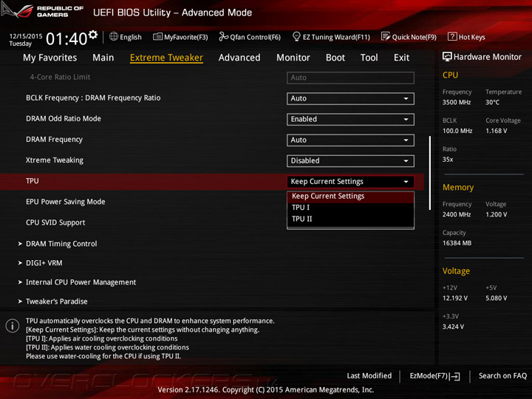Open BCLK Frequency : DRAM Frequency Ratio dropdown
This screenshot has height=399, width=532.
click(x=350, y=98)
